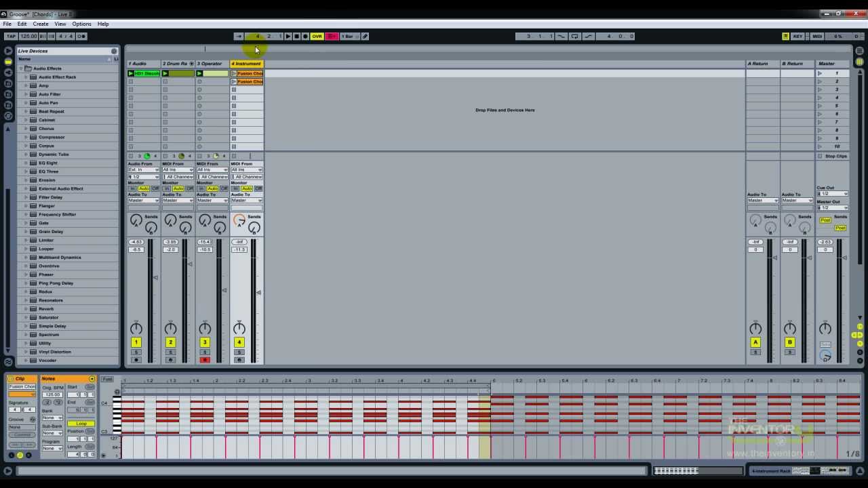Launch the clip in track 1 Audio

132,73
